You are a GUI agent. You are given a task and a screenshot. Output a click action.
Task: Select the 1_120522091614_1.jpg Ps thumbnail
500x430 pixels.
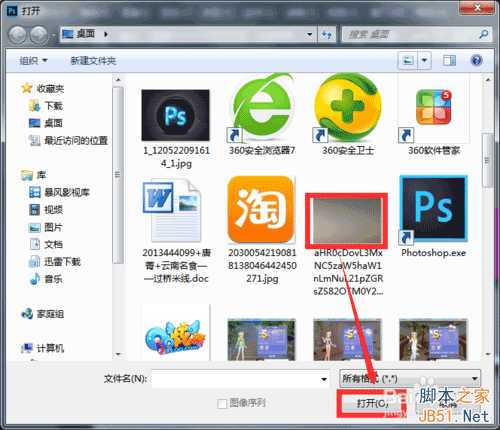click(x=176, y=115)
